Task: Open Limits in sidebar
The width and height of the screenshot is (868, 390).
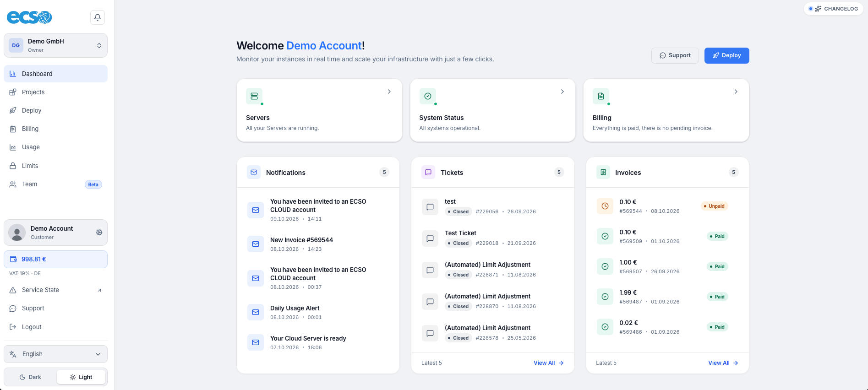Action: (55, 166)
